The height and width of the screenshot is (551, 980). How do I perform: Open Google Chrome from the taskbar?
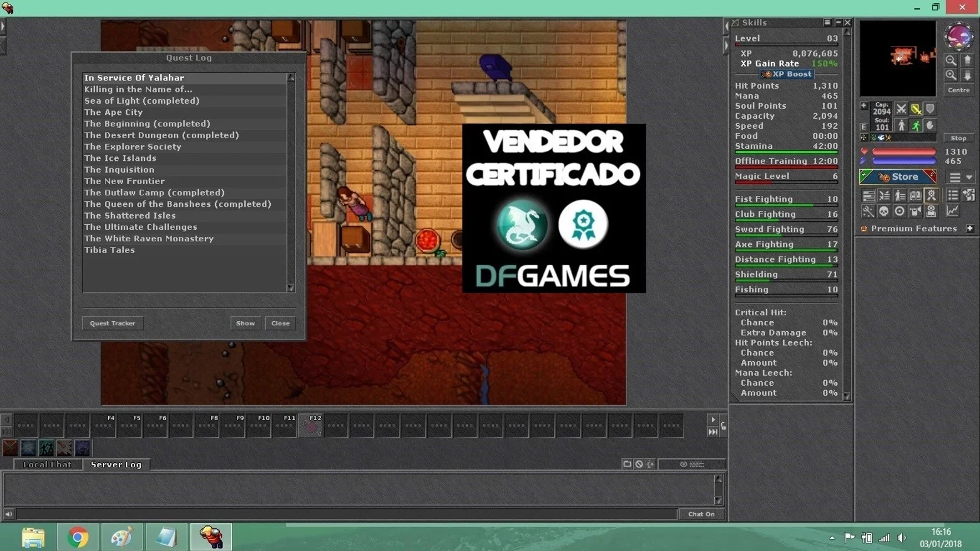tap(78, 538)
